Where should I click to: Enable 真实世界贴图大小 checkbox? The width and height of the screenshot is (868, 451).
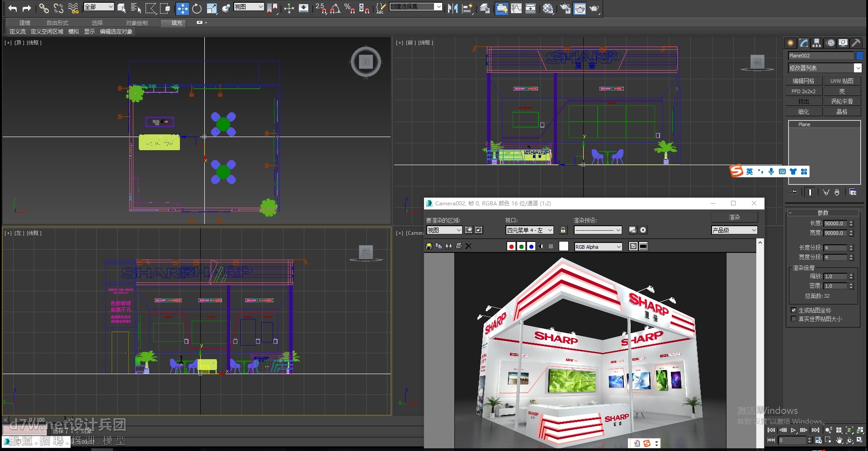click(793, 319)
